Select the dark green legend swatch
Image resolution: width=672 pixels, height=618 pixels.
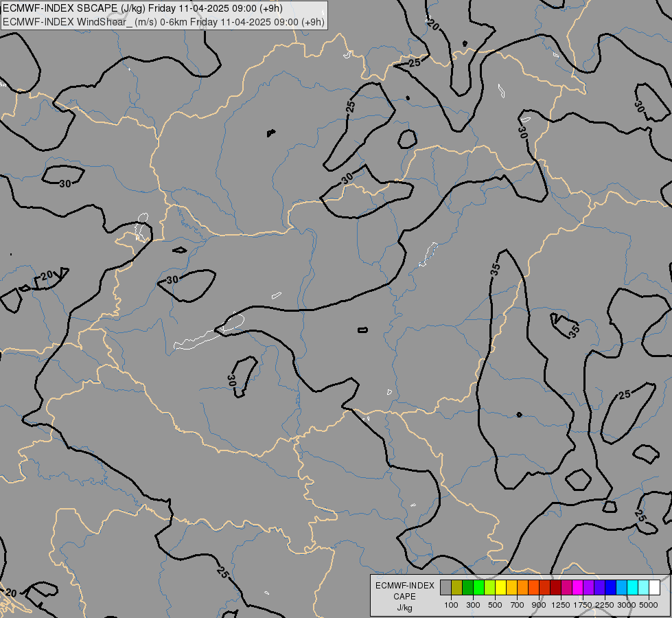pyautogui.click(x=468, y=587)
